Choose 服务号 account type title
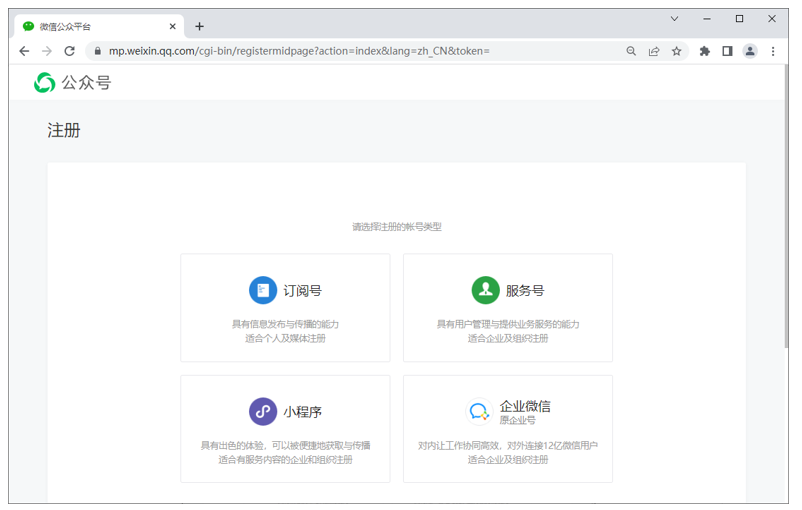 coord(525,291)
